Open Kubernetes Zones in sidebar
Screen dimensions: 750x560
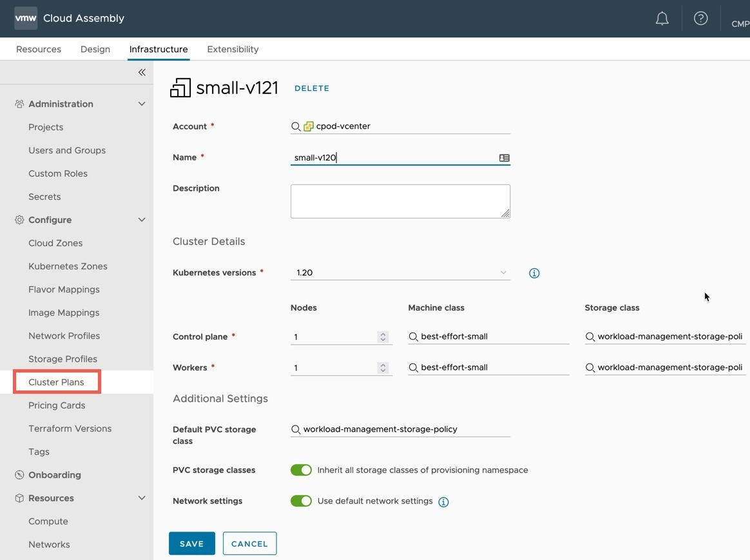(68, 266)
